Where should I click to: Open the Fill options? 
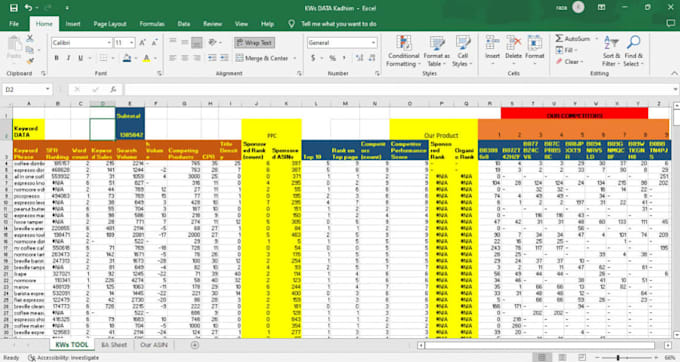[566, 50]
